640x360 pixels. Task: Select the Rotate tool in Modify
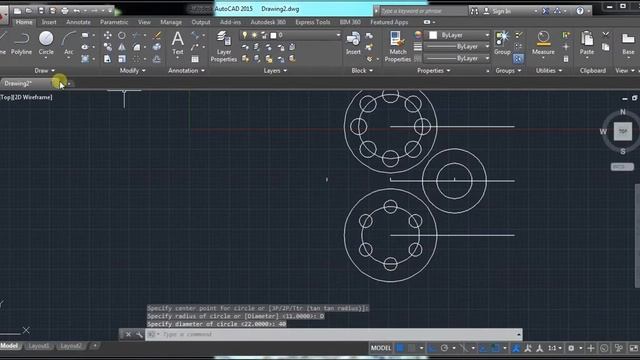click(122, 36)
